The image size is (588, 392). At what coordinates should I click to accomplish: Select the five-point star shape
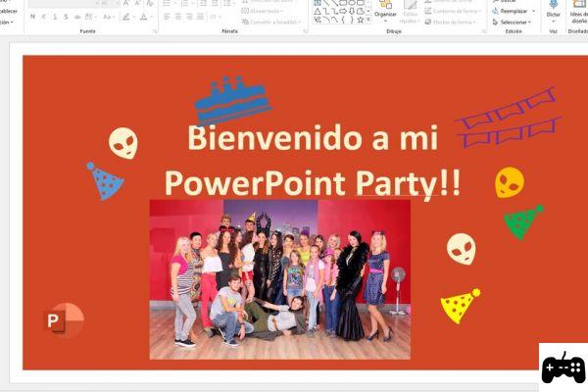[361, 20]
